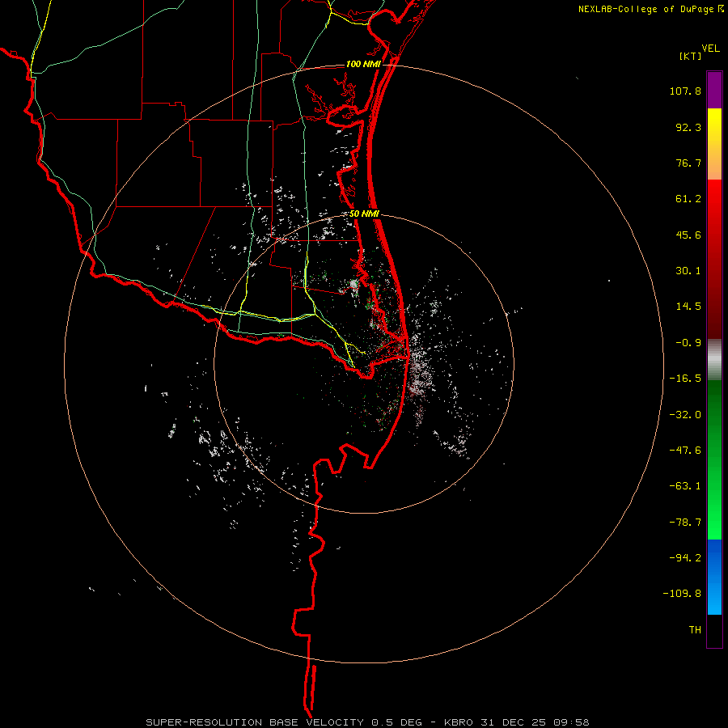Click the 61.2 legend value
This screenshot has height=728, width=728.
point(688,199)
